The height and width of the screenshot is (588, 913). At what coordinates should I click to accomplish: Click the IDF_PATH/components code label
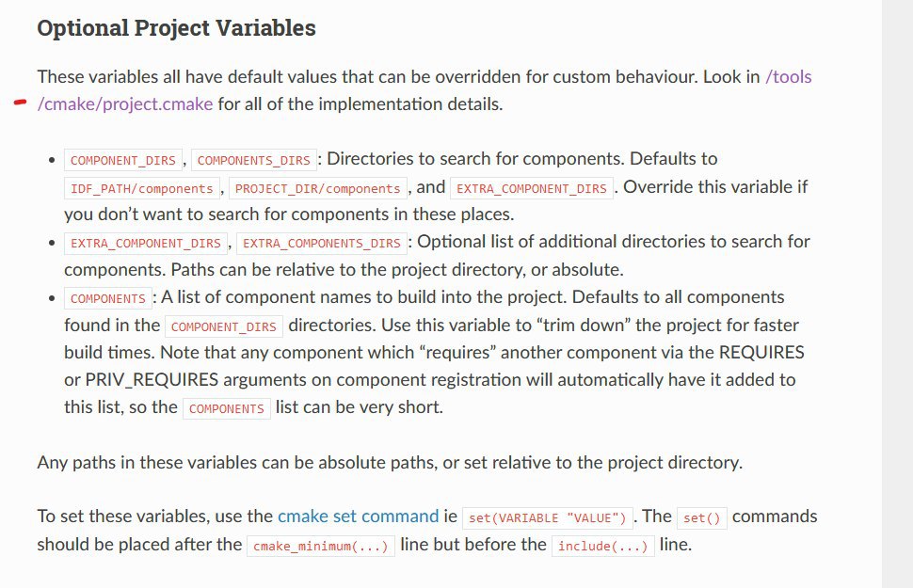pos(142,188)
